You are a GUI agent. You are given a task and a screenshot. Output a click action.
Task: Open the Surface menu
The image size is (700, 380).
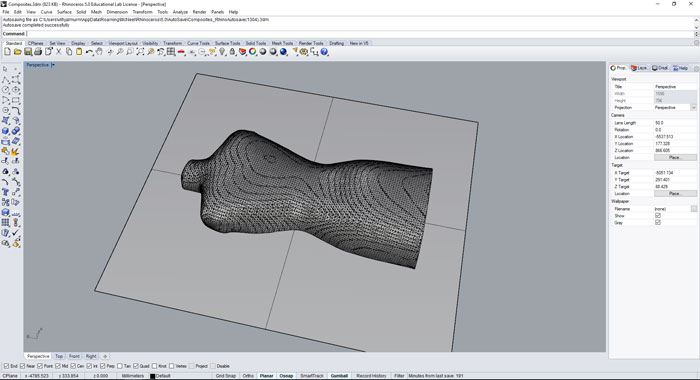(x=64, y=12)
